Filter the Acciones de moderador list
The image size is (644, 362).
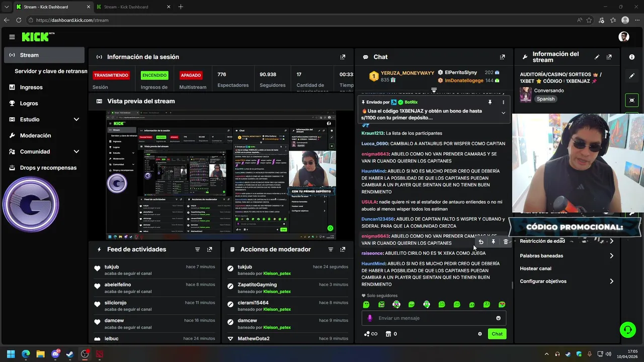tap(331, 249)
